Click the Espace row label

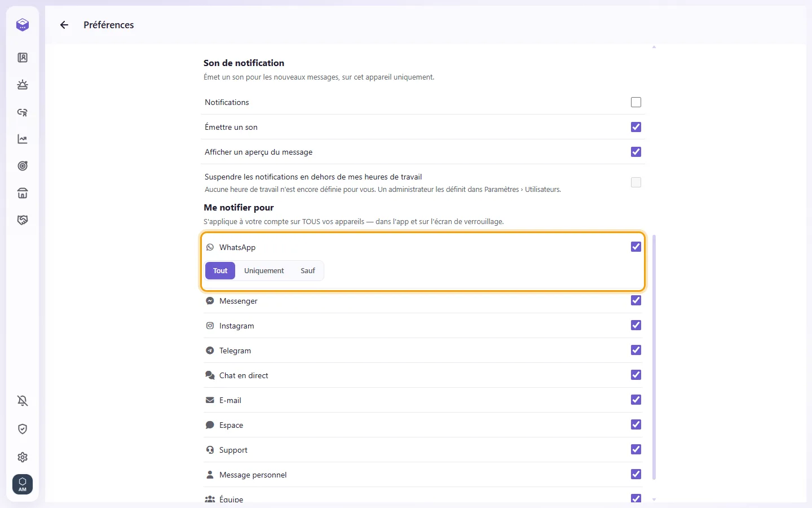231,425
